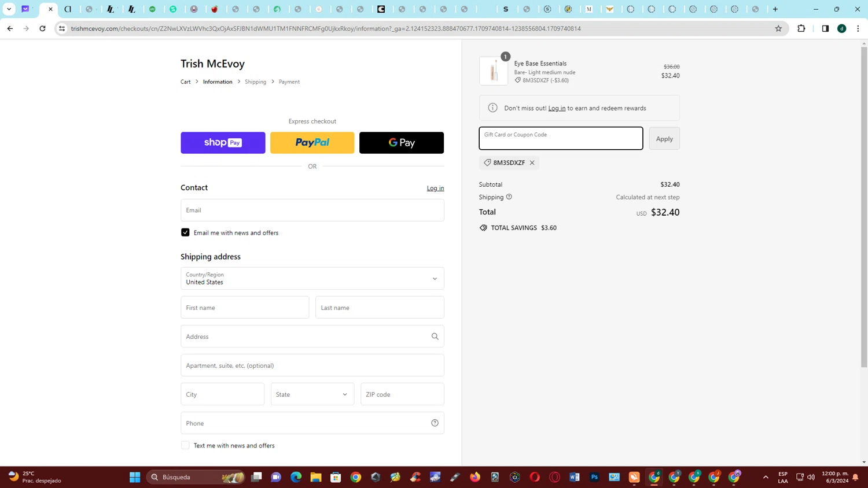Open notifications bell in taskbar
Screen dimensions: 868x488
[x=855, y=477]
